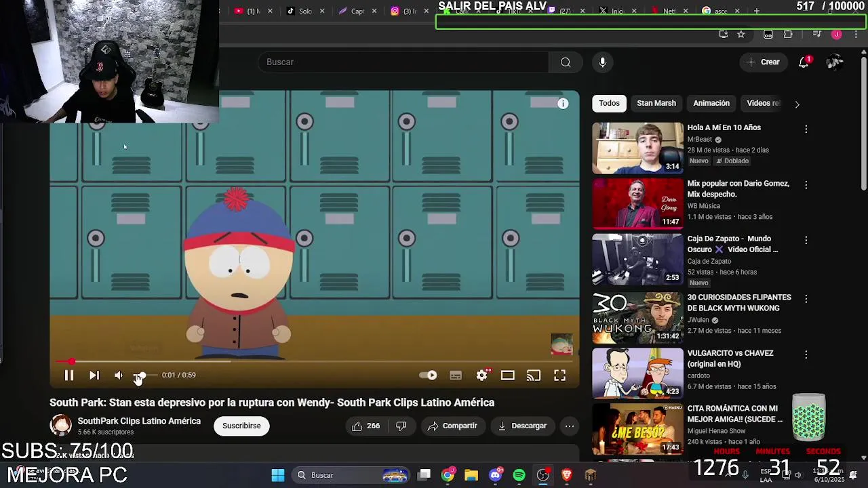Viewport: 868px width, 488px height.
Task: Open browser three-dot menu
Action: (x=856, y=34)
